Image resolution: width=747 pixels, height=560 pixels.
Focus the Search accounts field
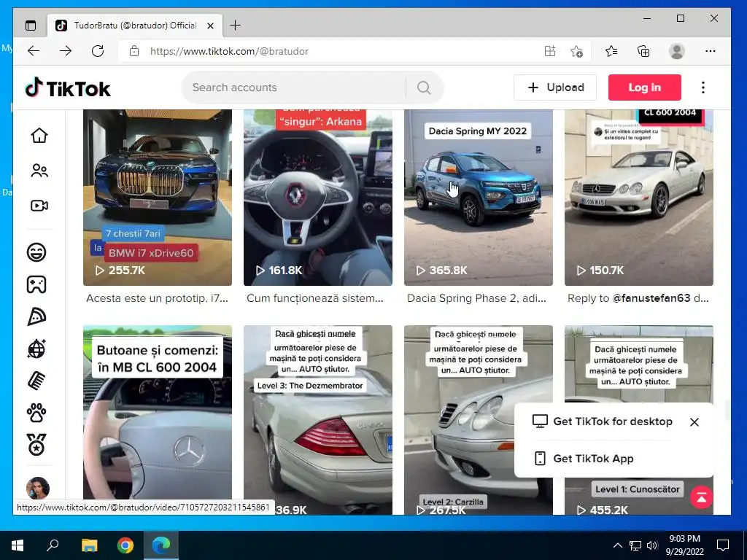pyautogui.click(x=298, y=87)
